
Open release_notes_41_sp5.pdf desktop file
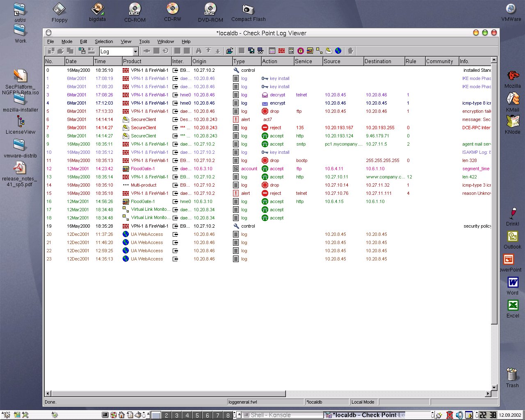[20, 174]
